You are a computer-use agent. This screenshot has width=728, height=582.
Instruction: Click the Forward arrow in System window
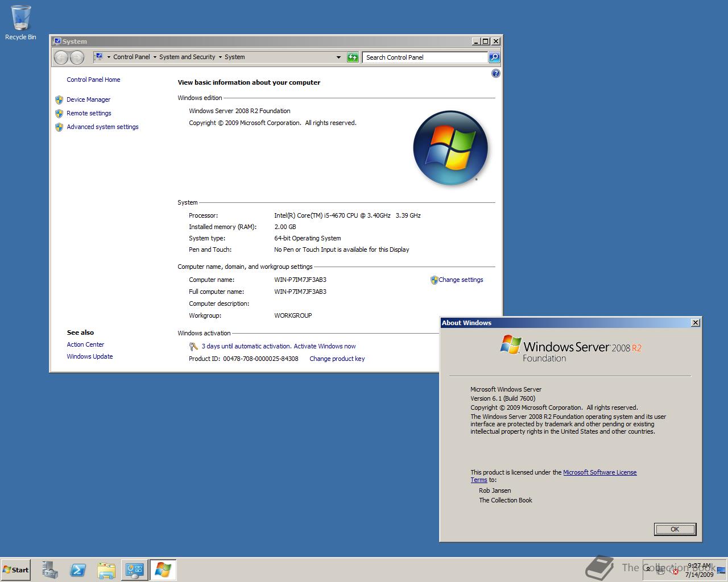(x=77, y=57)
